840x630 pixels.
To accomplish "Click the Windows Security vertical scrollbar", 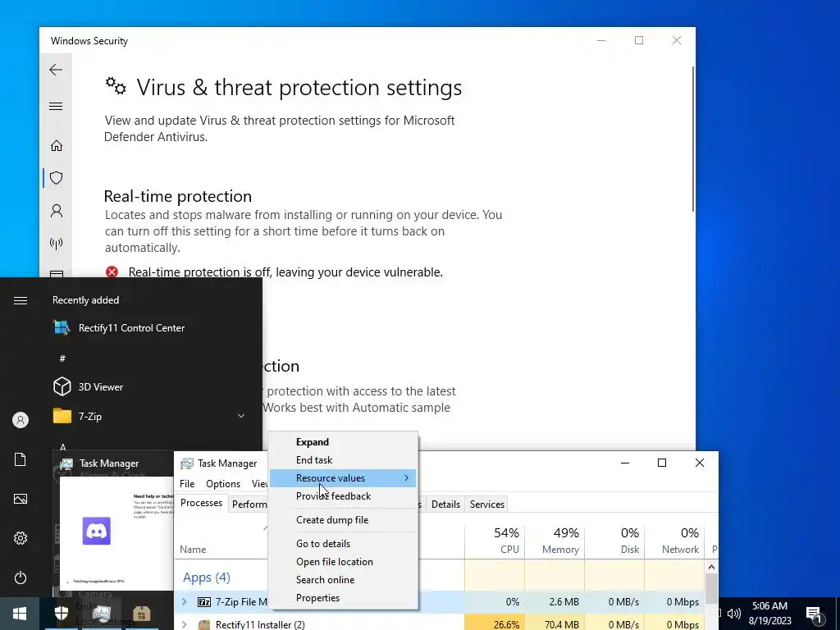I will click(x=692, y=138).
